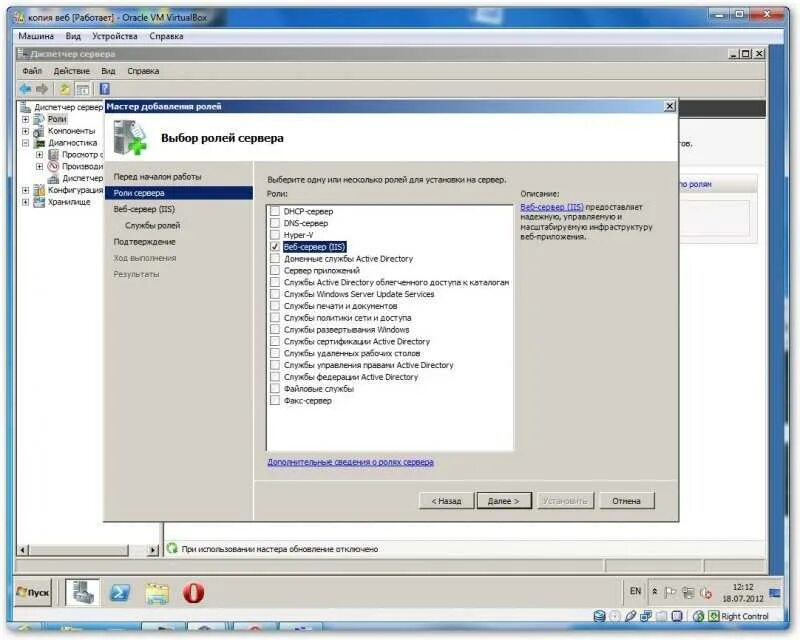The width and height of the screenshot is (800, 640).
Task: Expand the Конфигурация tree node
Action: click(26, 190)
